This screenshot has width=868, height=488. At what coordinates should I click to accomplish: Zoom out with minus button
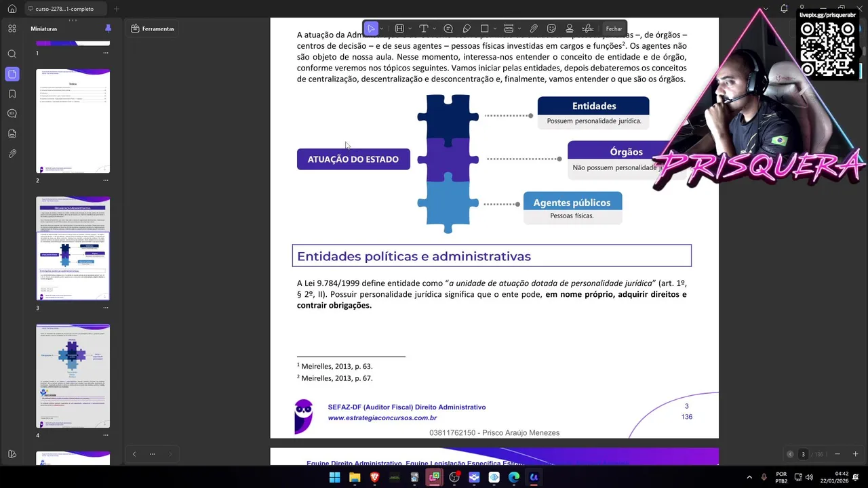pos(837,454)
